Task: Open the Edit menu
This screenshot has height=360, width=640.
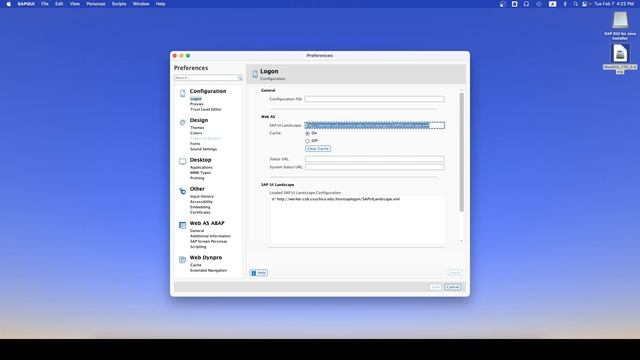Action: 59,4
